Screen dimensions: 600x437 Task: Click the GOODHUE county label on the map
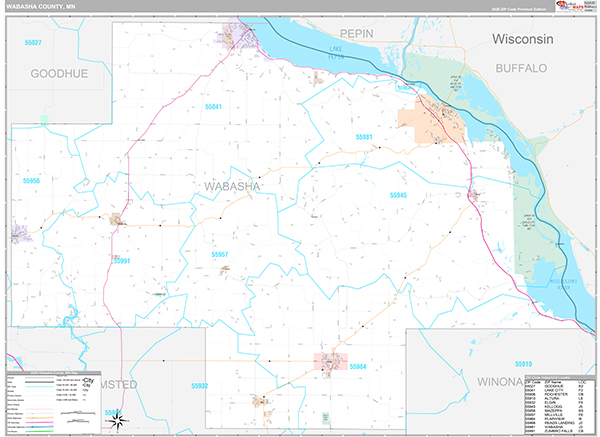(59, 73)
